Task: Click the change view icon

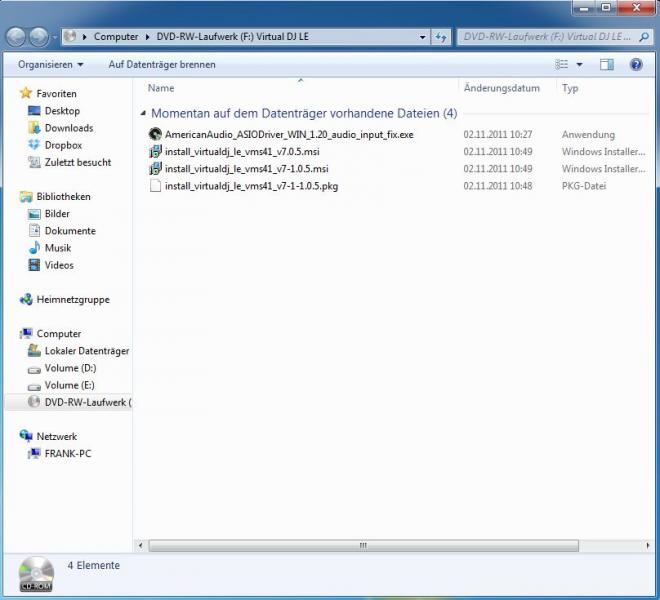Action: point(562,64)
